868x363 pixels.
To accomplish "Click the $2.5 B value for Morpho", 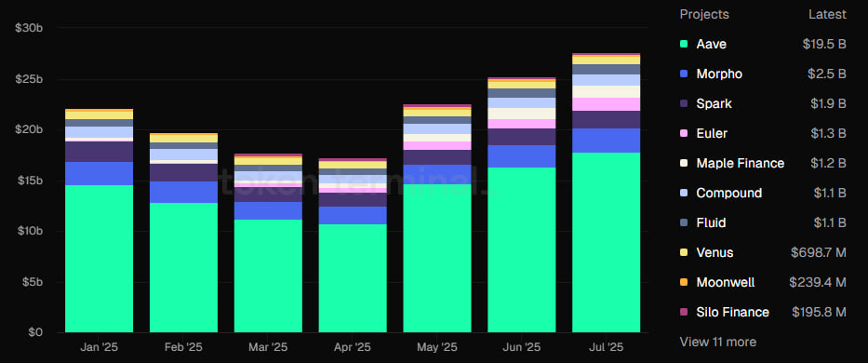I will pos(827,74).
